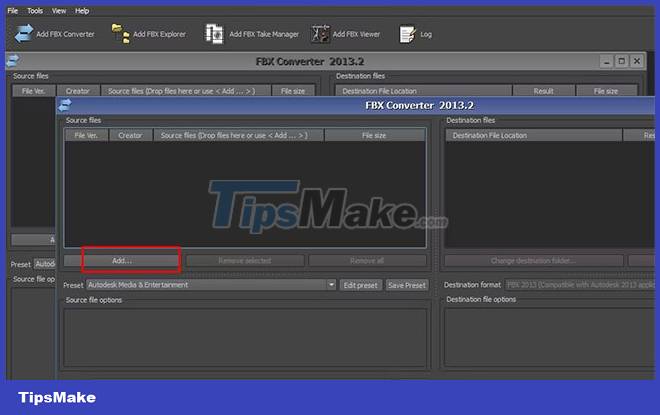Click the Remove all button
The height and width of the screenshot is (415, 660).
367,261
